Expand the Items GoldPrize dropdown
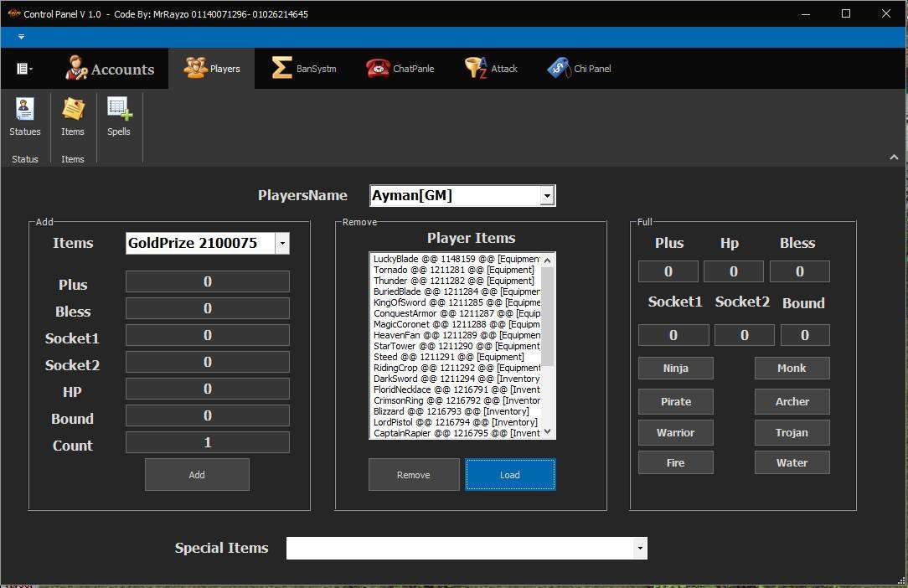The height and width of the screenshot is (588, 908). [x=282, y=243]
